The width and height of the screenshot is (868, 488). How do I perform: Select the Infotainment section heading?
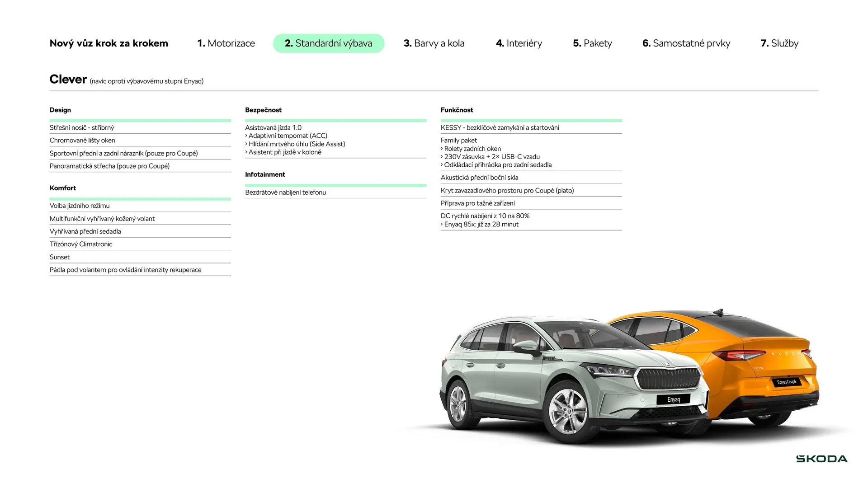[x=265, y=174]
